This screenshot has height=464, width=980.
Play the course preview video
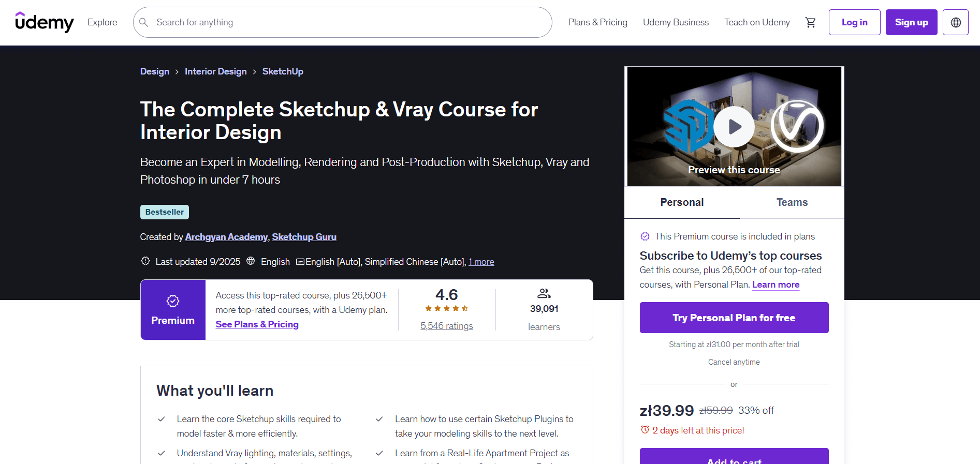pyautogui.click(x=734, y=127)
